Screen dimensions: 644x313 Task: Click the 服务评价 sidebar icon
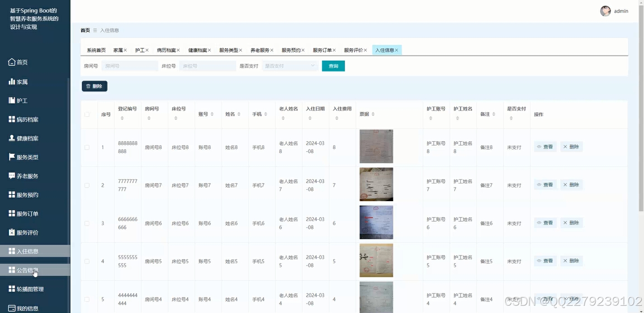click(x=11, y=232)
